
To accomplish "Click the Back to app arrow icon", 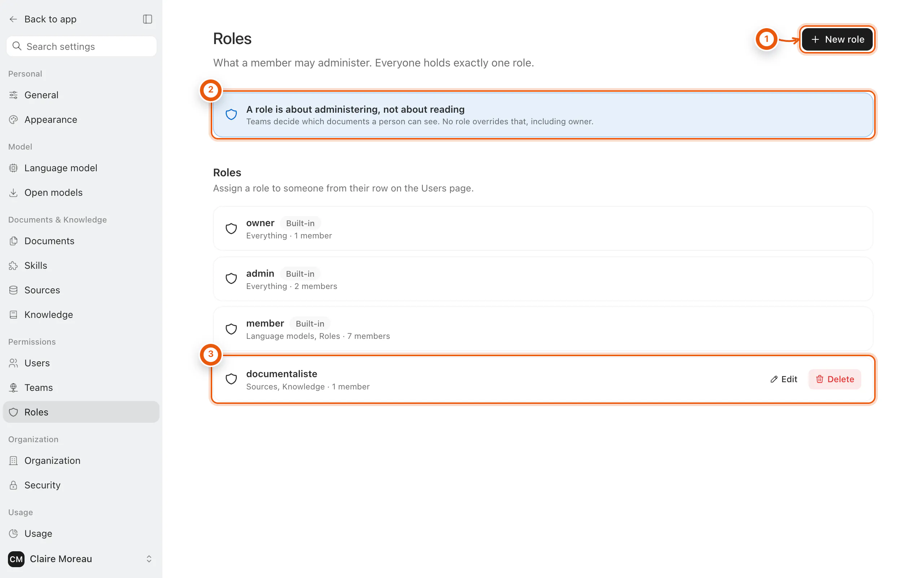I will pos(13,19).
